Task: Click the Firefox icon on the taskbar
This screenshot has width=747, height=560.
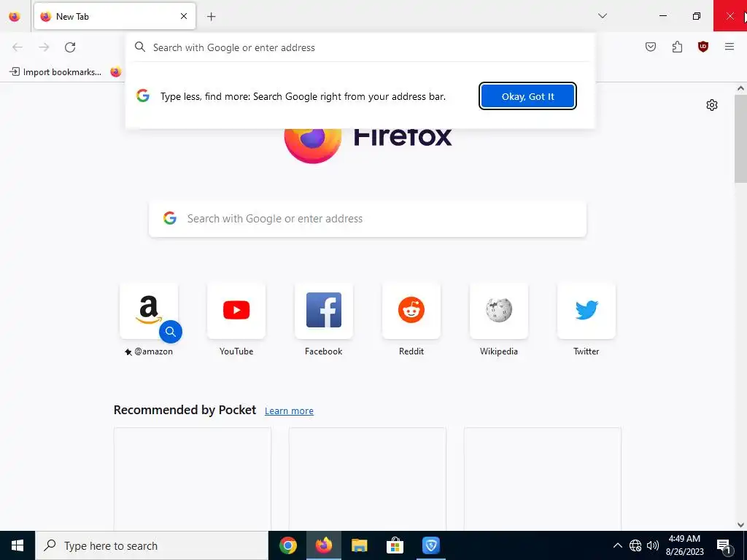Action: [x=323, y=545]
